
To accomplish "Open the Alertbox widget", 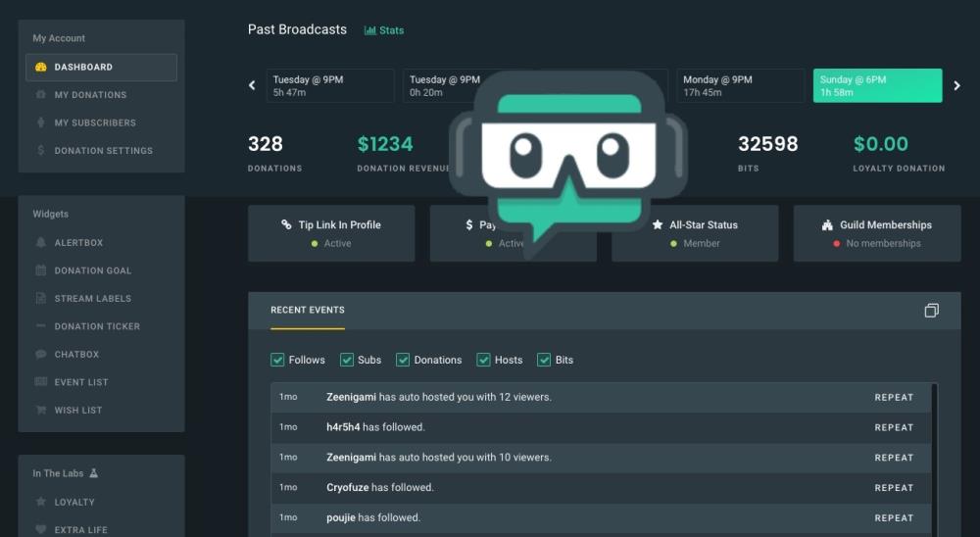I will 78,243.
